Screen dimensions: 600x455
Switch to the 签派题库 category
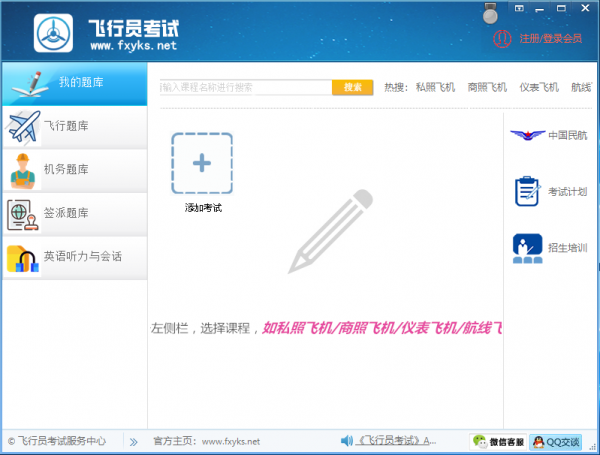75,214
